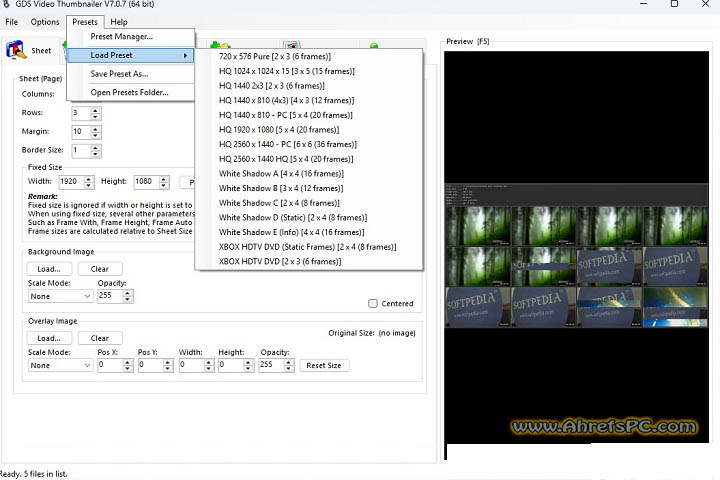This screenshot has width=720, height=480.
Task: Adjust the Overlay Pos Y spinner arrows
Action: pyautogui.click(x=168, y=366)
